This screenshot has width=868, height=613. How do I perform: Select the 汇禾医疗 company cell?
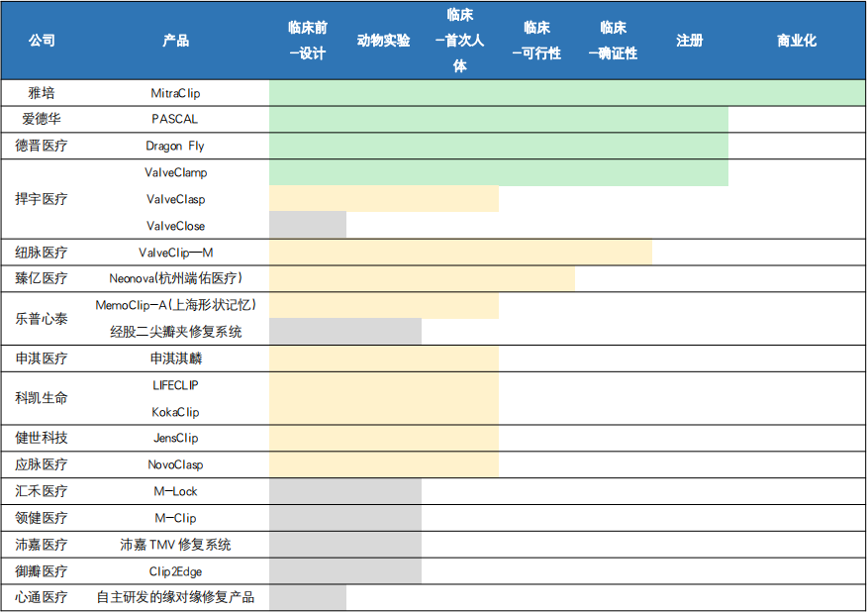coord(42,490)
